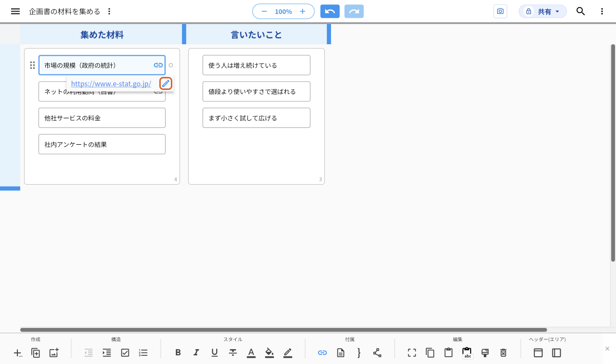Viewport: 616px width, 364px height.
Task: Grab the drag handle of 市場の規模 card
Action: click(32, 65)
